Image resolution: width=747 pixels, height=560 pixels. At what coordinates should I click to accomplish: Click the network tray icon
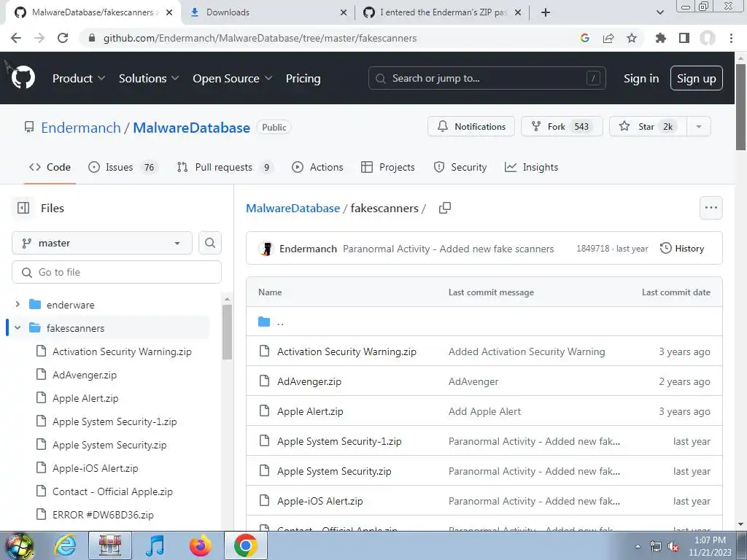(656, 547)
